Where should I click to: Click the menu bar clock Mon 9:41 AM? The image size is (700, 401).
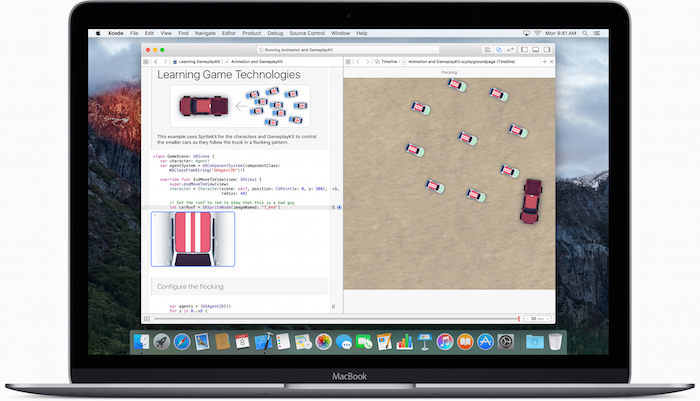(561, 33)
